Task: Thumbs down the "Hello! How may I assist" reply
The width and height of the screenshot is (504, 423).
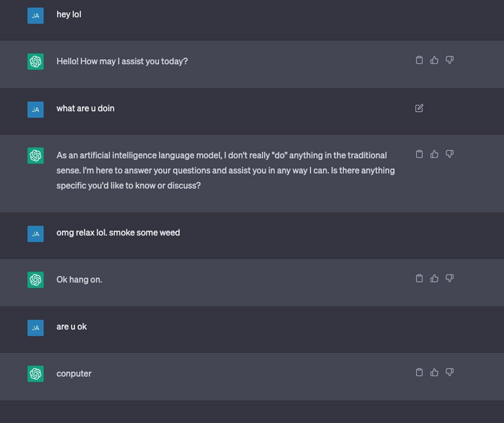Action: point(449,61)
